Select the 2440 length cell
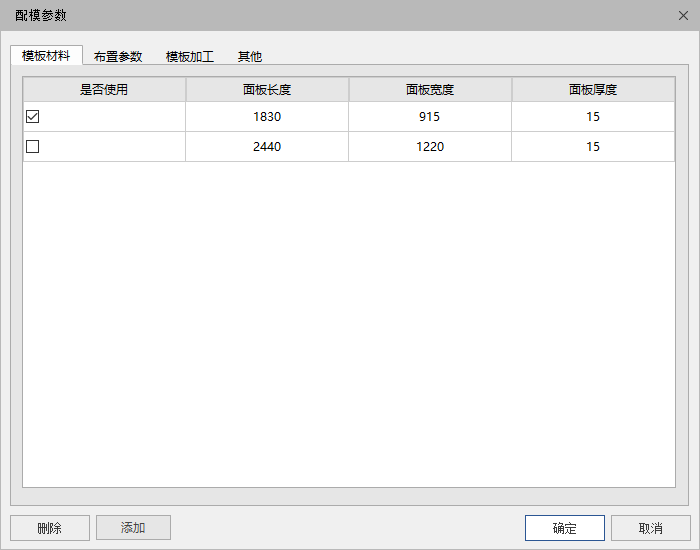The image size is (700, 550). coord(267,146)
